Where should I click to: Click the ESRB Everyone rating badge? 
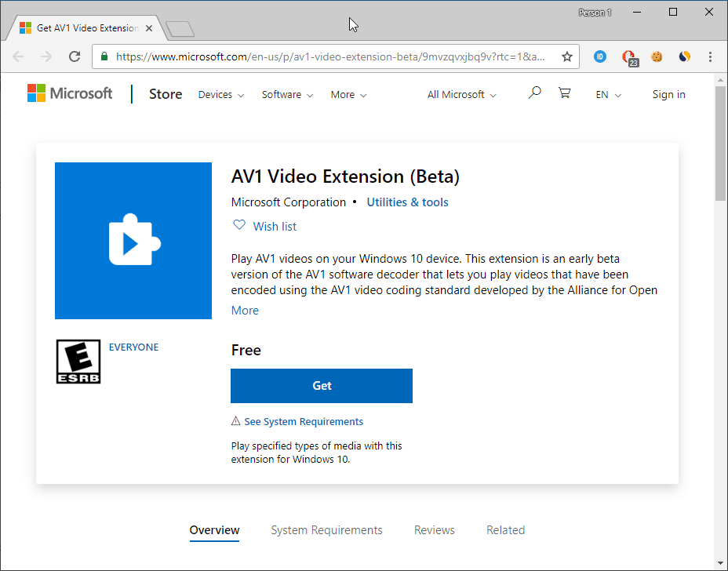click(78, 362)
